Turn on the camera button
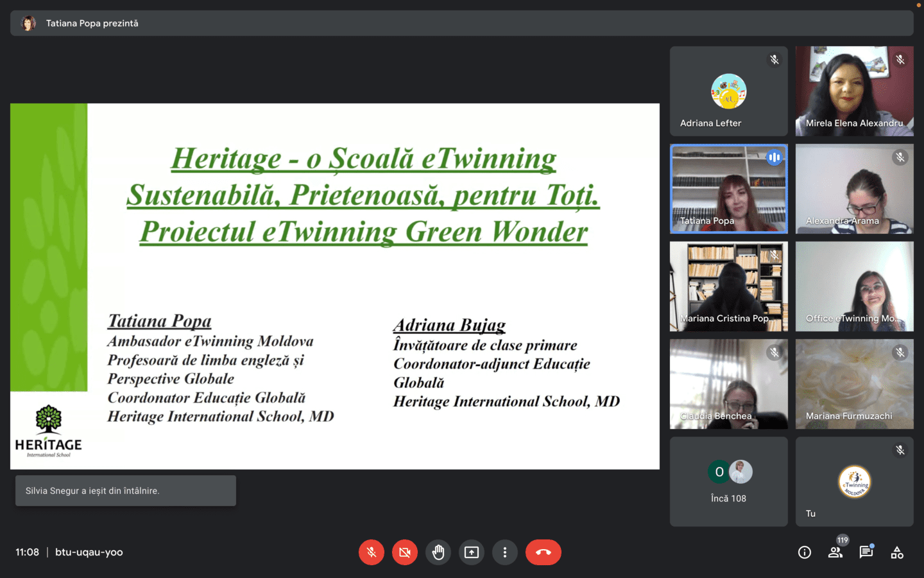Image resolution: width=924 pixels, height=578 pixels. pyautogui.click(x=405, y=552)
